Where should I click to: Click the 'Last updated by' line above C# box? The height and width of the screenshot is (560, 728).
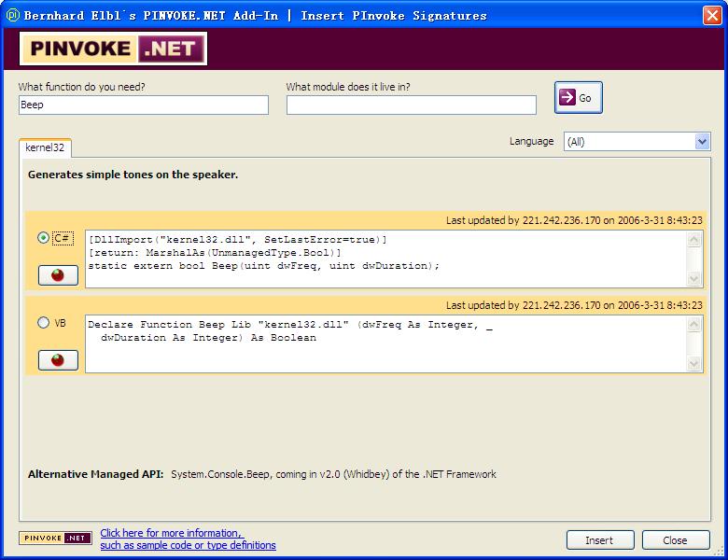pos(574,220)
